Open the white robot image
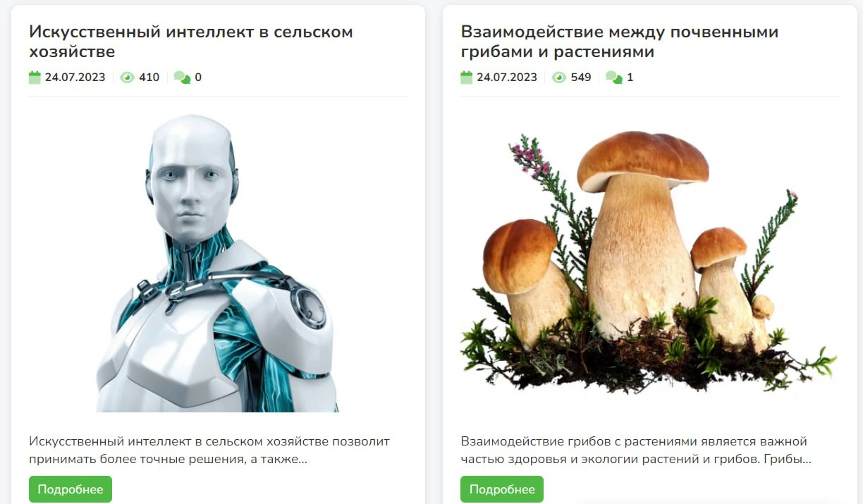This screenshot has height=504, width=863. tap(218, 264)
